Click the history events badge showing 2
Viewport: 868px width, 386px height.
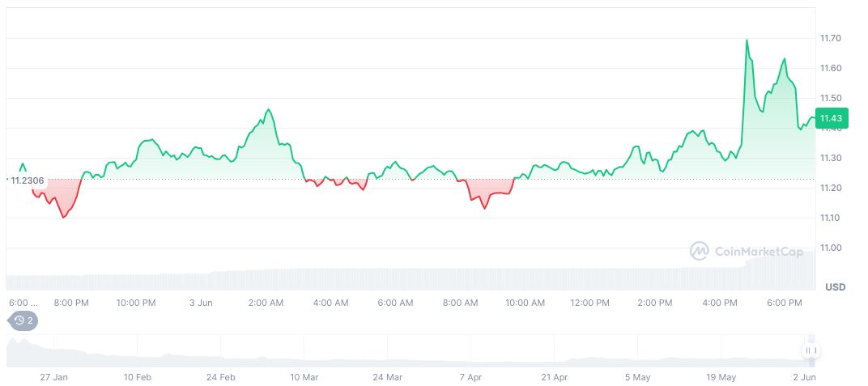23,320
